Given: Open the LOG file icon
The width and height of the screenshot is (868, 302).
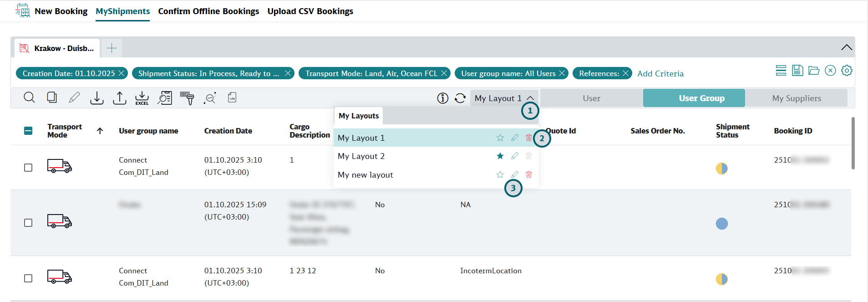Looking at the screenshot, I should point(232,97).
